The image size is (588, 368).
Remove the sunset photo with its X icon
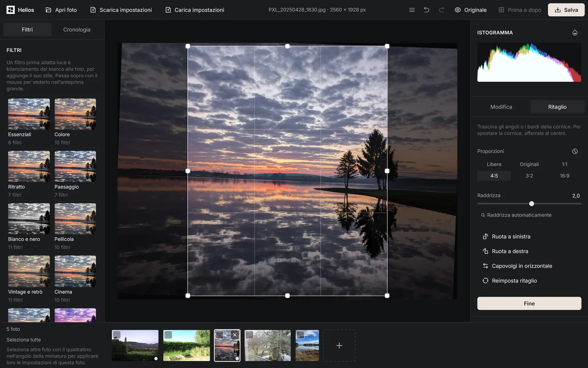coord(235,335)
